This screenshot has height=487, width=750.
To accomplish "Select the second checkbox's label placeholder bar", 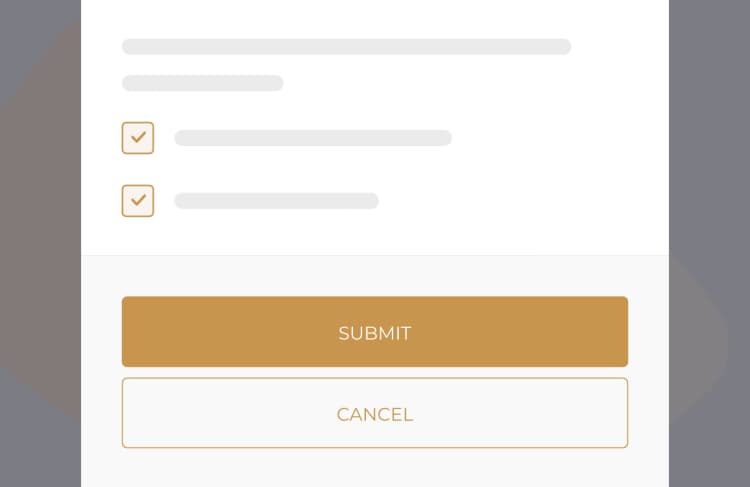I will 276,201.
